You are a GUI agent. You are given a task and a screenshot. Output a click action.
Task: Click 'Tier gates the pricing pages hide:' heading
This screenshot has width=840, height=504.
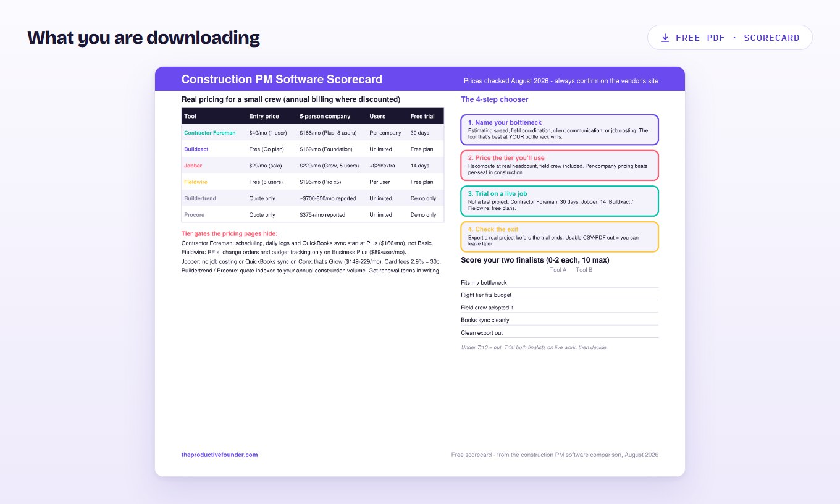[230, 233]
